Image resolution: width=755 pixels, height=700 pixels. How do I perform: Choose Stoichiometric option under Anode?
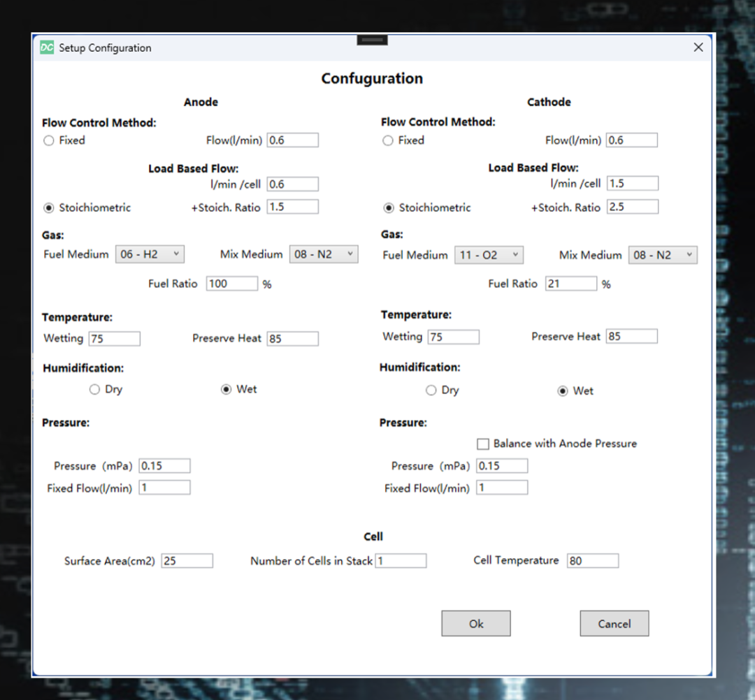point(49,207)
